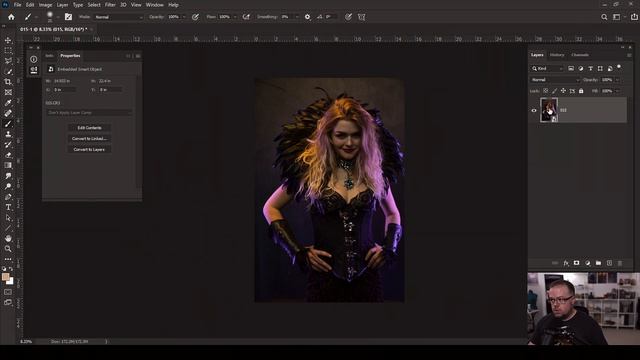640x360 pixels.
Task: Click the Convert to Layers button
Action: click(89, 149)
